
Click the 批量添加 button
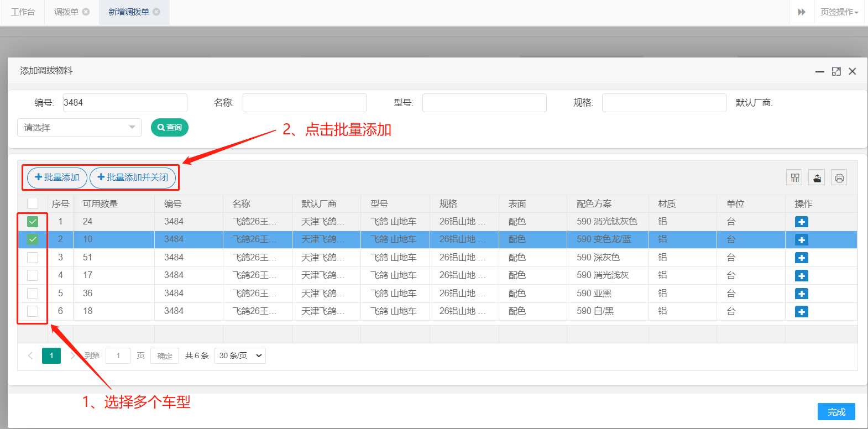point(57,177)
